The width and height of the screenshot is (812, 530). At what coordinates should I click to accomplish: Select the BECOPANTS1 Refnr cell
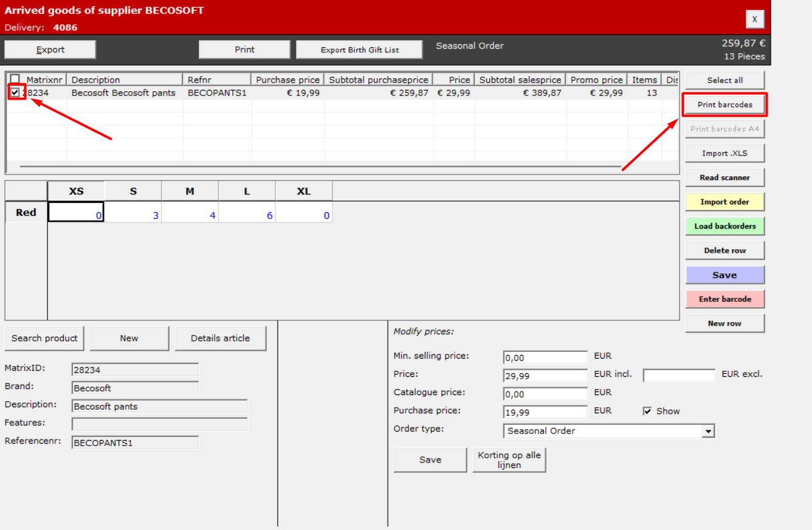tap(217, 93)
